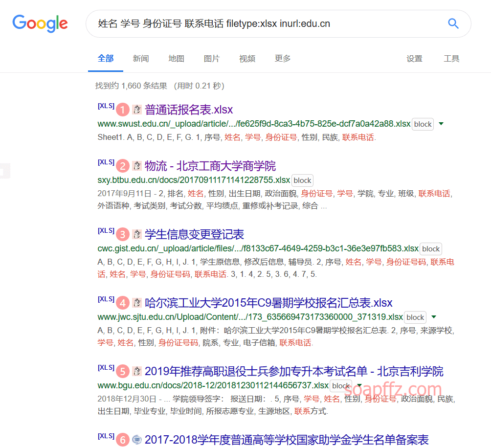Switch to the 地图 tab
The image size is (491, 448).
pos(176,59)
